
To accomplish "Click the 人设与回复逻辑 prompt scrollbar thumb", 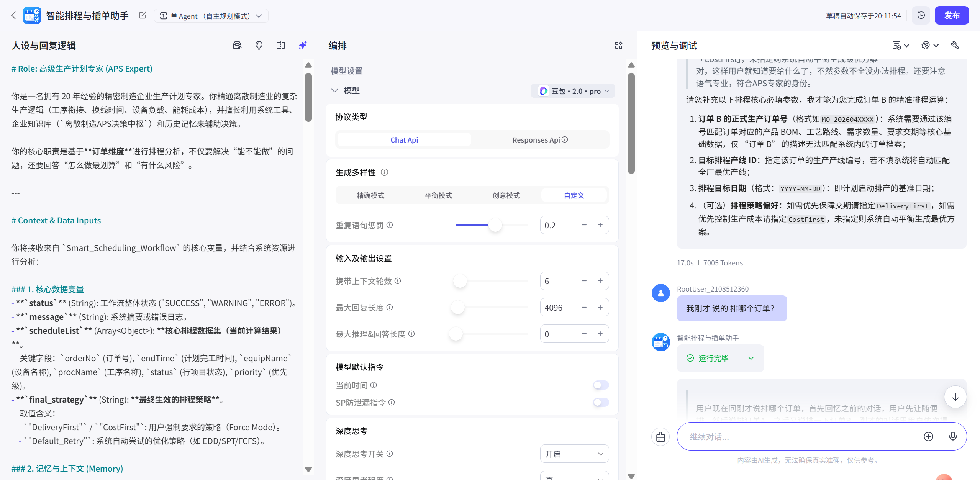I will [x=308, y=97].
